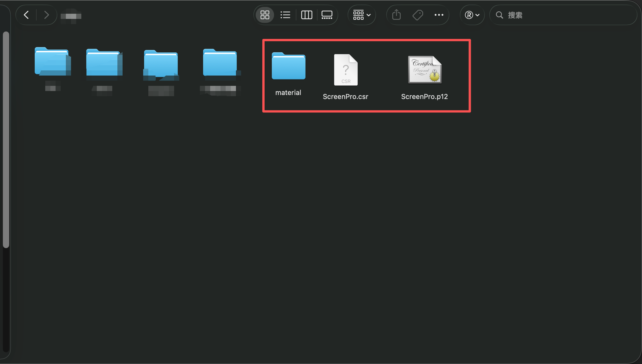642x364 pixels.
Task: Switch to column view
Action: point(306,15)
